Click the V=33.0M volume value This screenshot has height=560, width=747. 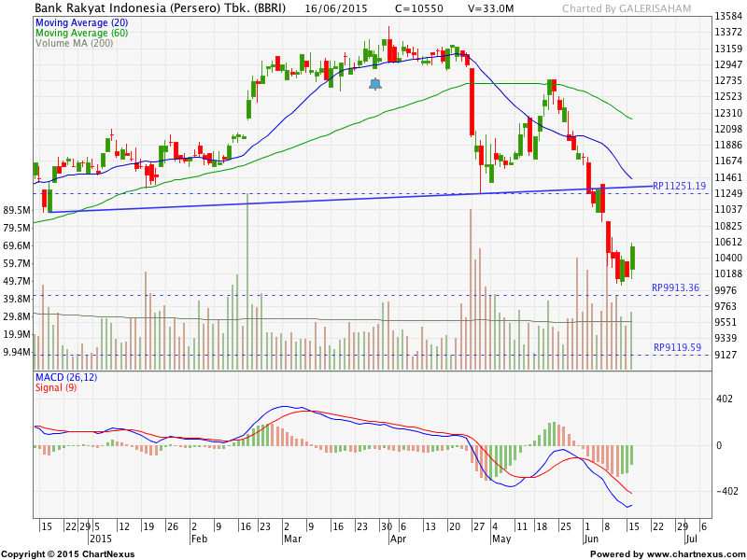[x=494, y=8]
